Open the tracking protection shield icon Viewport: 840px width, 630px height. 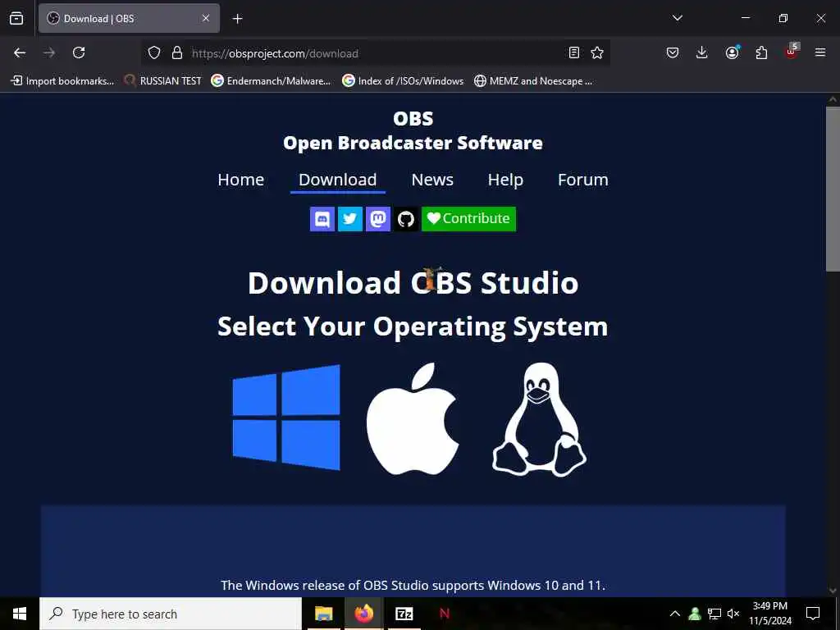click(x=154, y=52)
